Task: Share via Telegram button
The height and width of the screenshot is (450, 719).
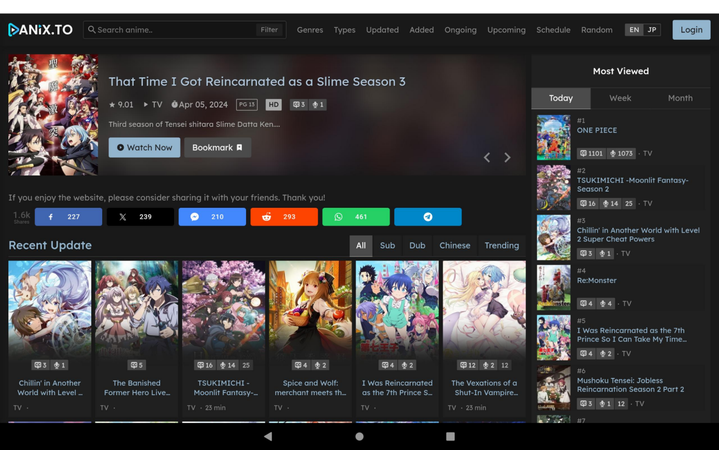Action: pos(428,217)
